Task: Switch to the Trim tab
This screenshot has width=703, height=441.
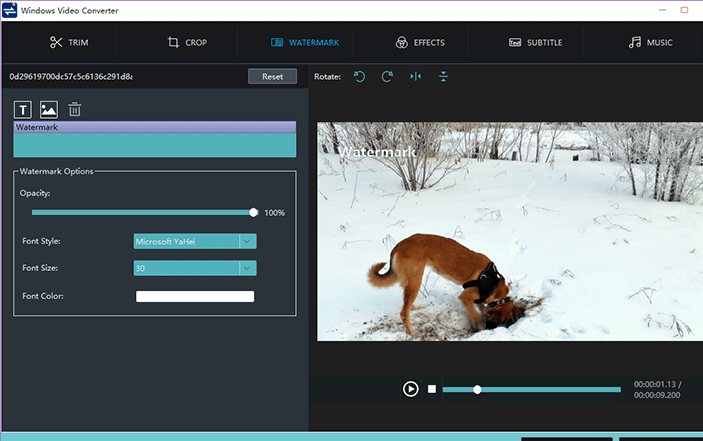Action: pos(69,43)
